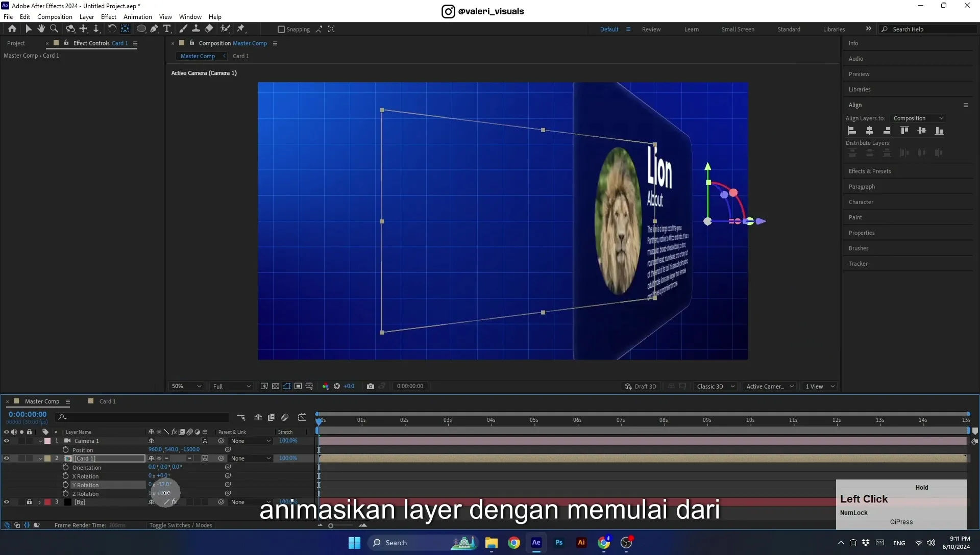Image resolution: width=980 pixels, height=555 pixels.
Task: Switch to the Project panel tab
Action: tap(16, 43)
